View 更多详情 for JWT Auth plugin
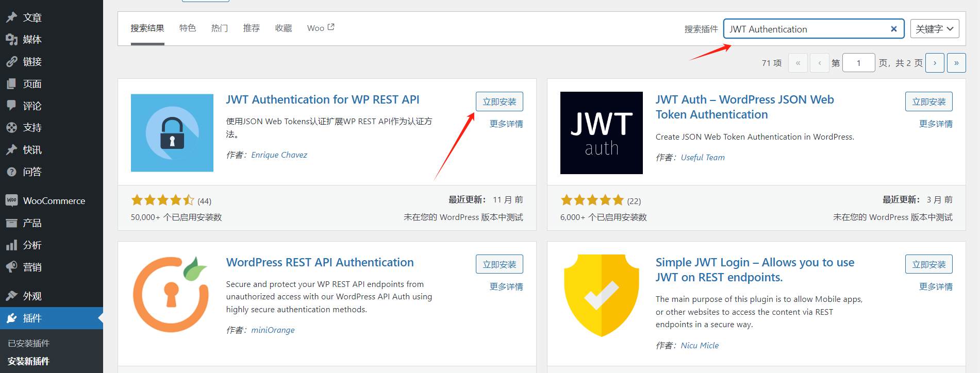This screenshot has width=980, height=373. coord(936,124)
